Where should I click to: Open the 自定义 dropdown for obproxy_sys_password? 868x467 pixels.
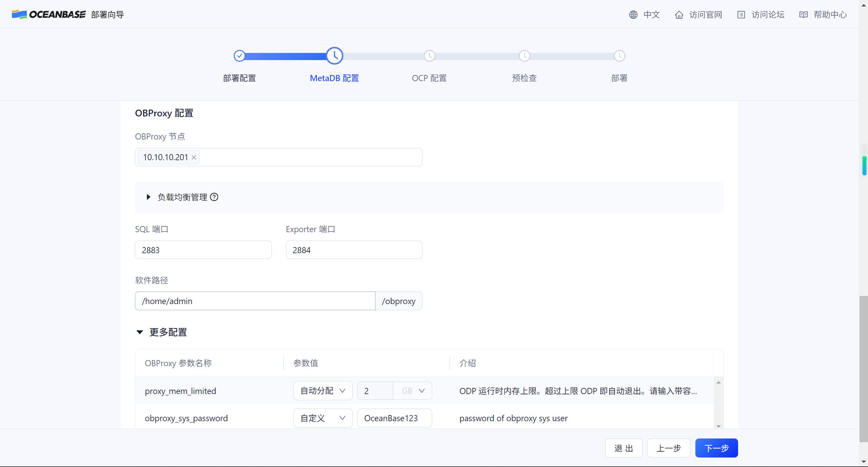(x=323, y=418)
